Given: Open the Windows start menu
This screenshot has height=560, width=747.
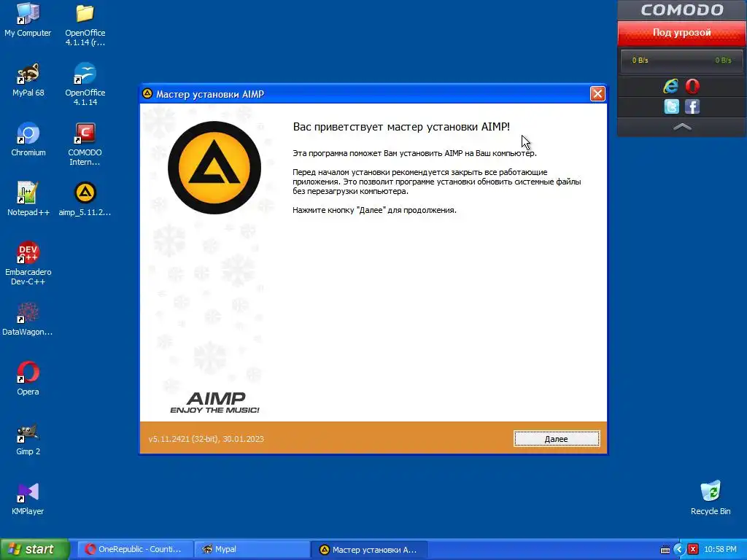Looking at the screenshot, I should [x=34, y=549].
